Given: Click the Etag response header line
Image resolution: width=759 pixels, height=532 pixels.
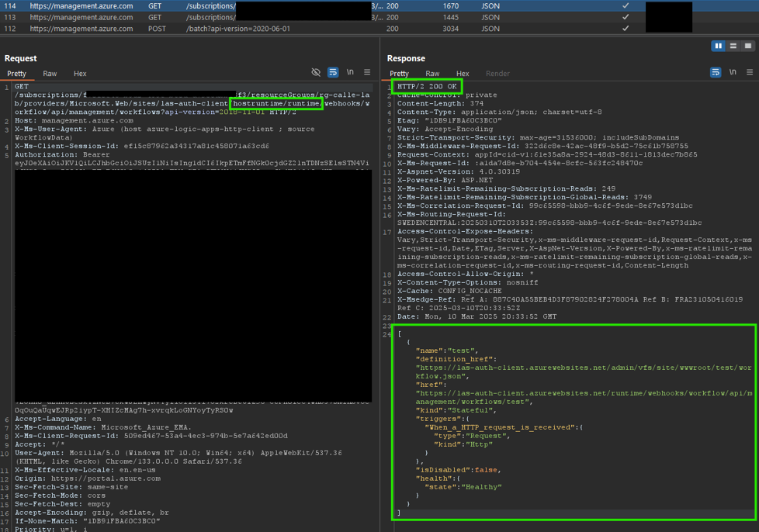Looking at the screenshot, I should [x=449, y=120].
